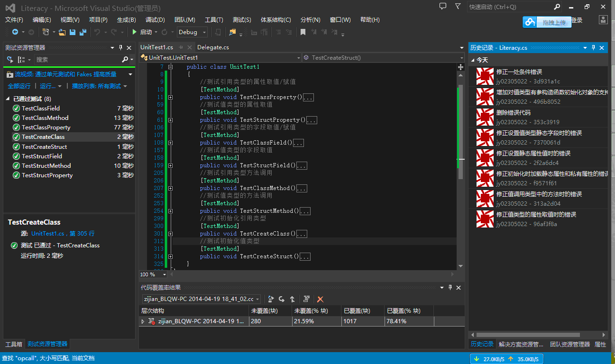Switch to the 团队资源管理器 tab
Viewport: 615px width, 364px height.
(x=570, y=345)
